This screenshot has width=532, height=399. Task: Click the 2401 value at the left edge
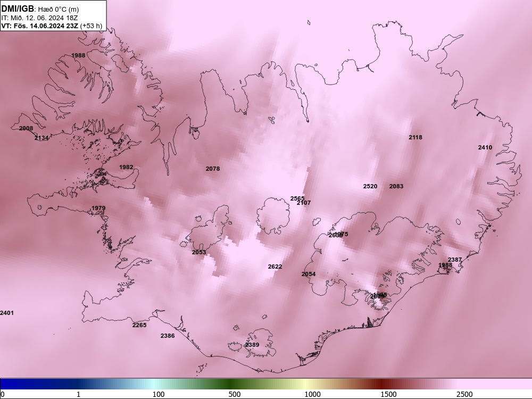point(7,313)
